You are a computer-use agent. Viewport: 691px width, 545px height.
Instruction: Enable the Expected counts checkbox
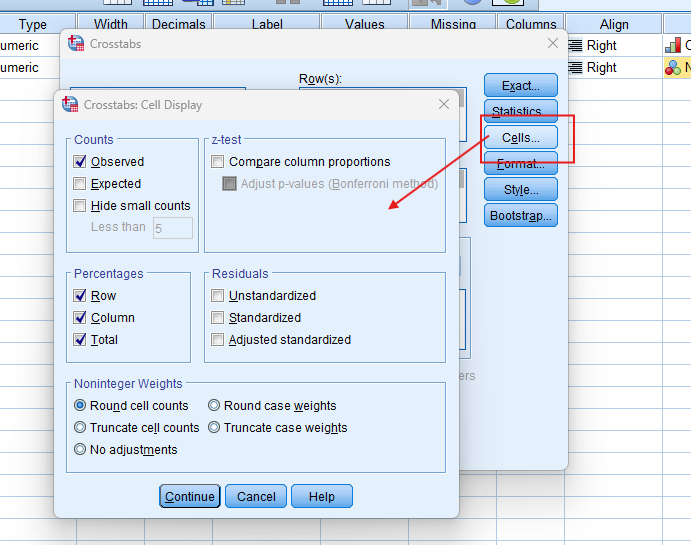click(x=80, y=184)
